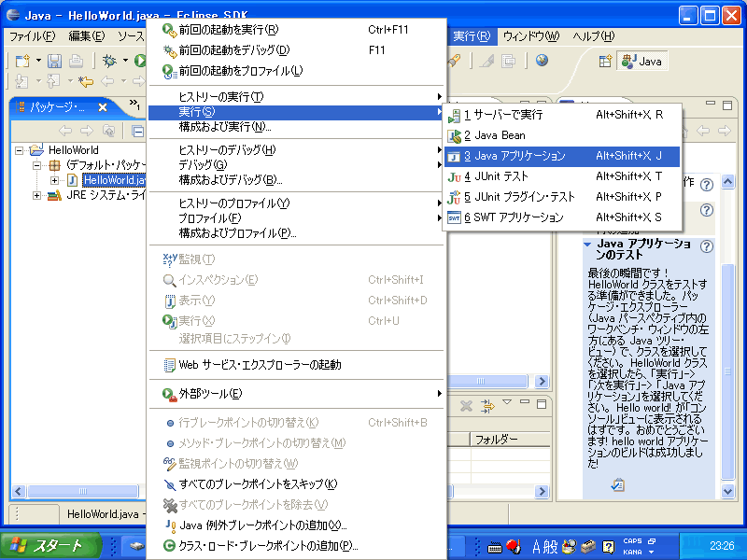
Task: Click the New wizard icon in toolbar
Action: tap(21, 61)
